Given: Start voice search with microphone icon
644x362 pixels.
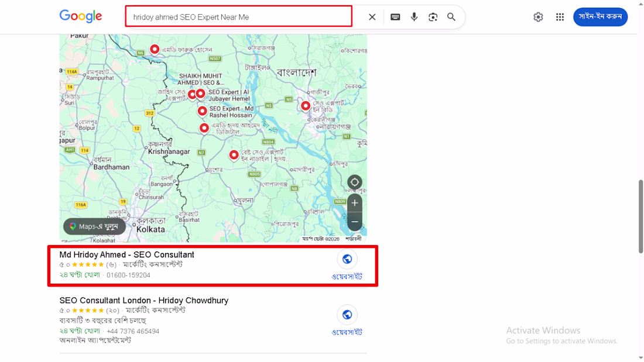Looking at the screenshot, I should [x=414, y=17].
